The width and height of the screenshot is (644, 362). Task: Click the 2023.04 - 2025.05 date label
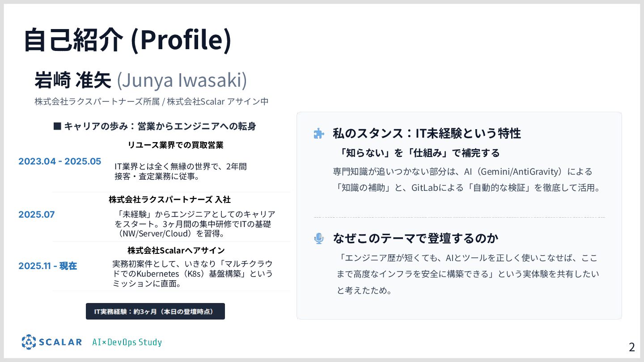click(x=60, y=161)
